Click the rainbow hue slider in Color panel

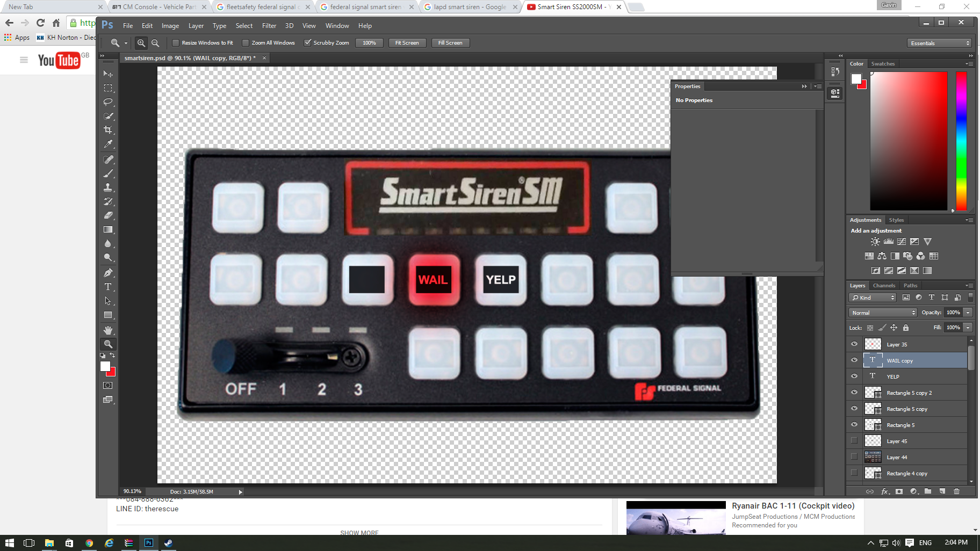[x=961, y=141]
